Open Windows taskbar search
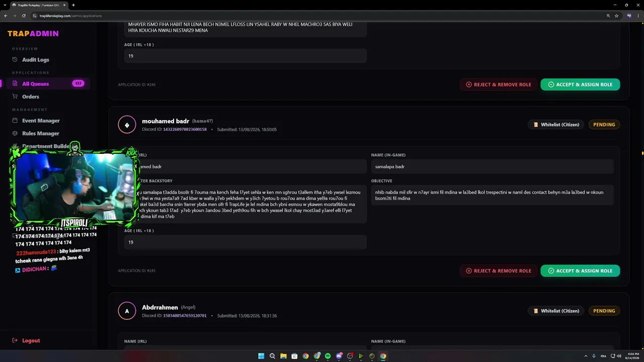The width and height of the screenshot is (644, 362). point(272,356)
